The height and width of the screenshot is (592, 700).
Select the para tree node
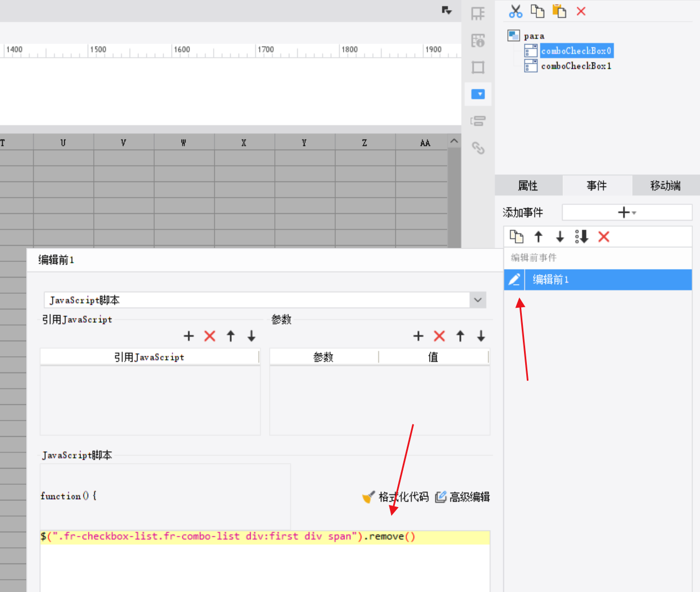[x=534, y=36]
